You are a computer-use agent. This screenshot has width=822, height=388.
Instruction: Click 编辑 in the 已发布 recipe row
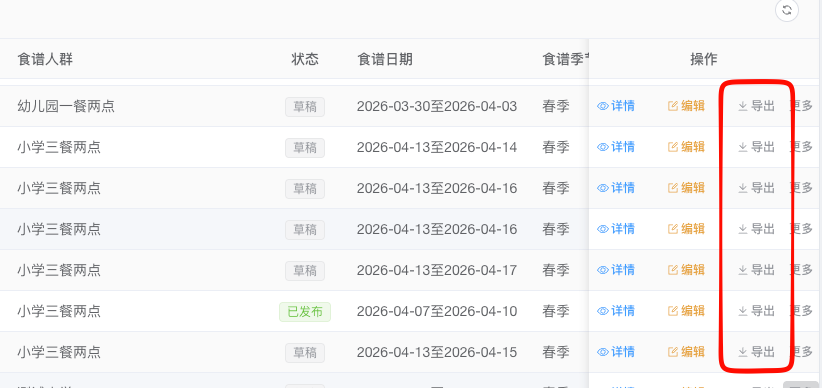pos(686,311)
